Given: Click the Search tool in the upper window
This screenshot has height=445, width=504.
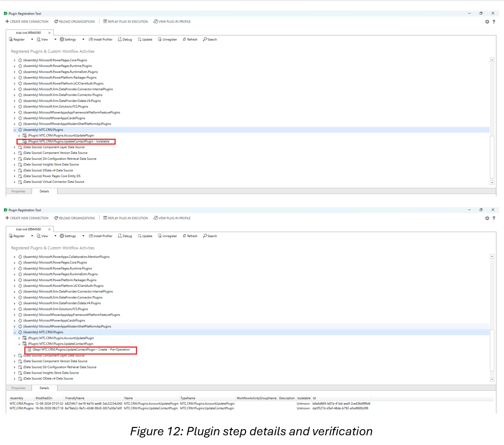Looking at the screenshot, I should coord(210,40).
